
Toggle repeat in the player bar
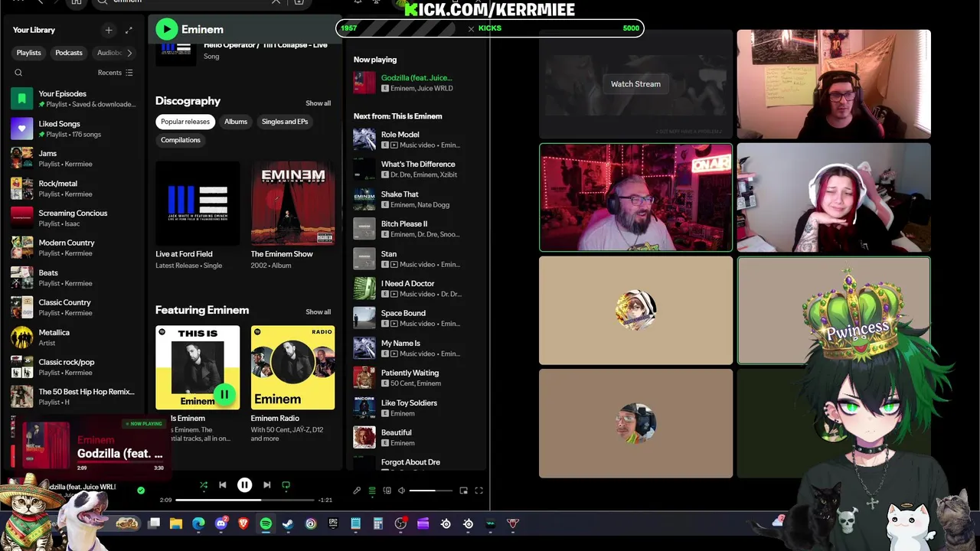[286, 484]
